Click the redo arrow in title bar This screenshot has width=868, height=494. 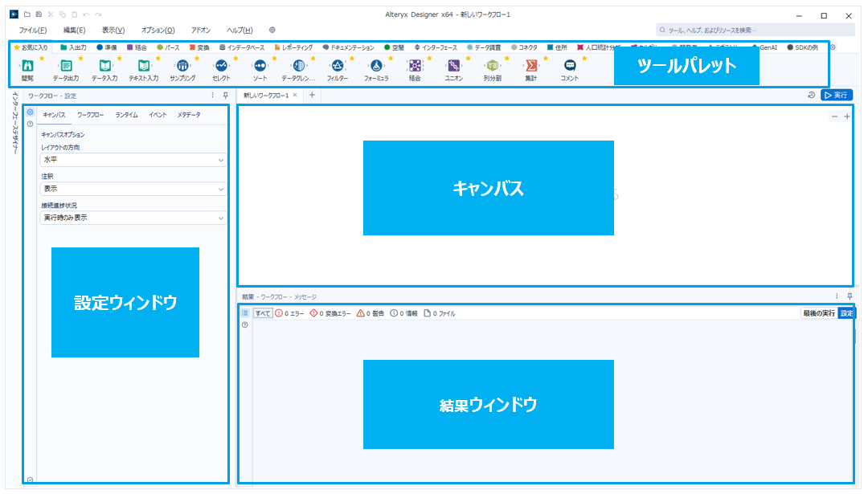point(98,14)
